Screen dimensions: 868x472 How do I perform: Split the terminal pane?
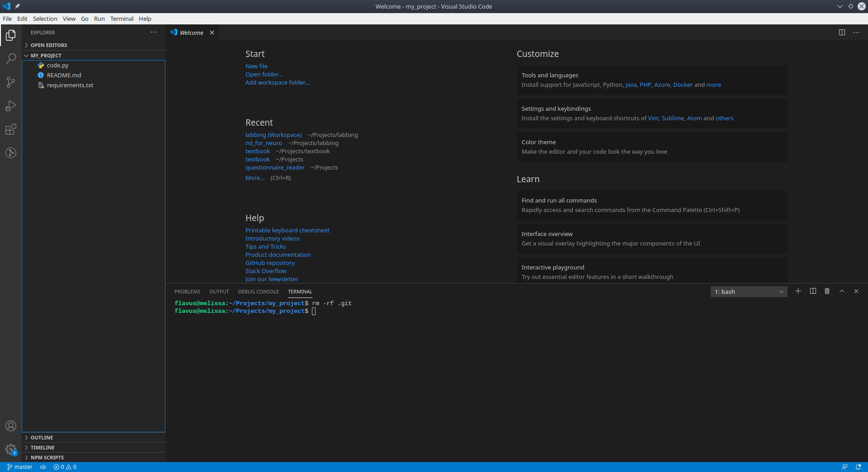click(813, 291)
